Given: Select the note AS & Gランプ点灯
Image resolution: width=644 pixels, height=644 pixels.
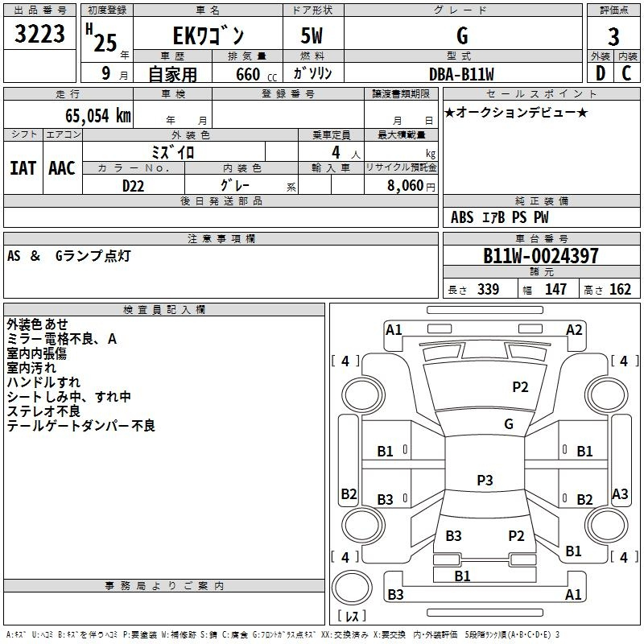Looking at the screenshot, I should click(x=68, y=256).
